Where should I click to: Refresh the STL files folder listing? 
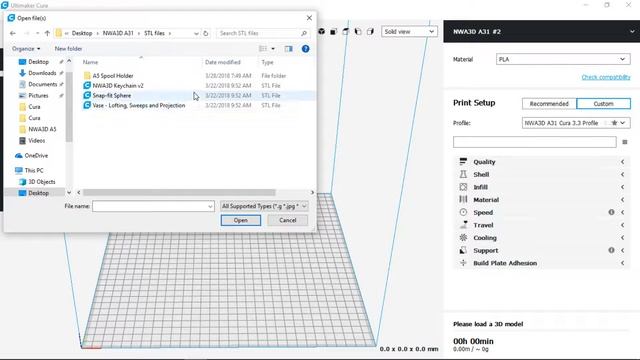[206, 33]
